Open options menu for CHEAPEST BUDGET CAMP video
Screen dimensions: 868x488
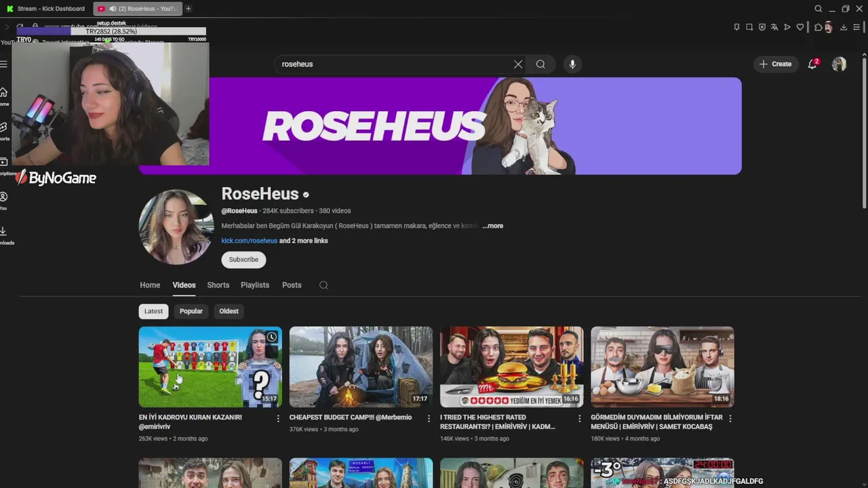point(429,419)
